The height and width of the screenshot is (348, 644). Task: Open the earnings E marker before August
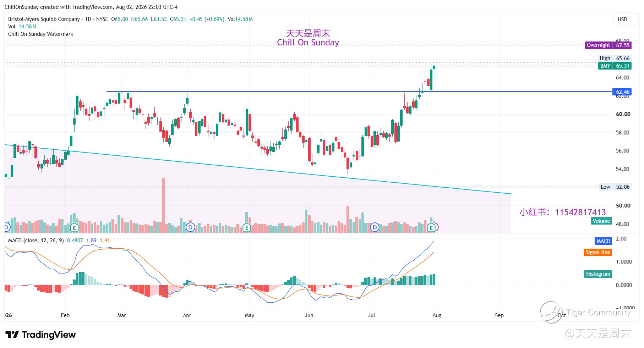point(431,227)
